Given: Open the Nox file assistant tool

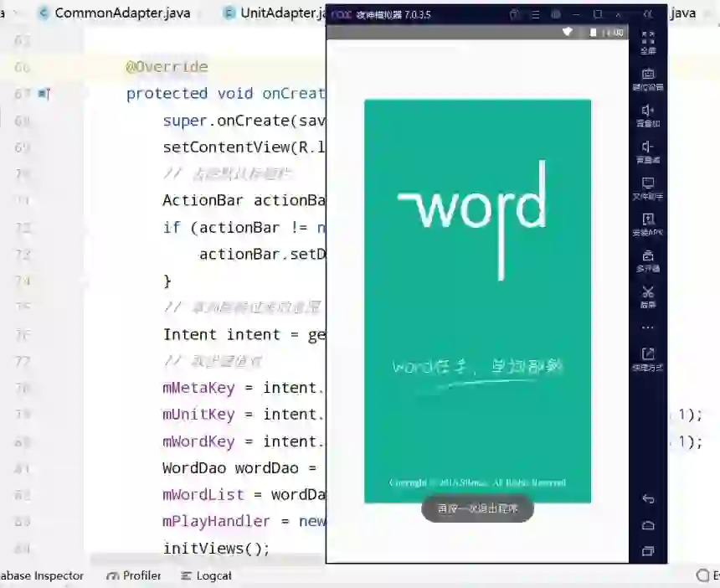Looking at the screenshot, I should tap(648, 188).
